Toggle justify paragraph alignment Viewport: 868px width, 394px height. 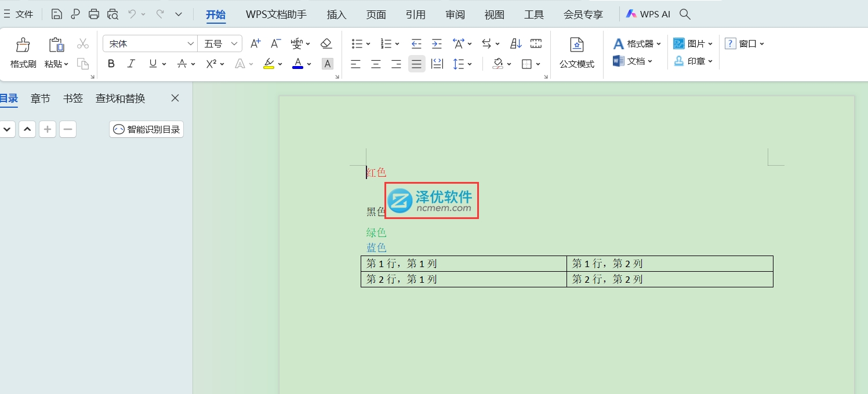pos(416,64)
